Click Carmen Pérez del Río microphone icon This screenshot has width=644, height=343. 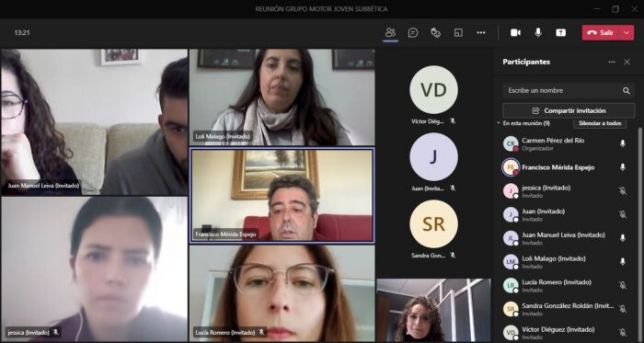click(x=623, y=143)
